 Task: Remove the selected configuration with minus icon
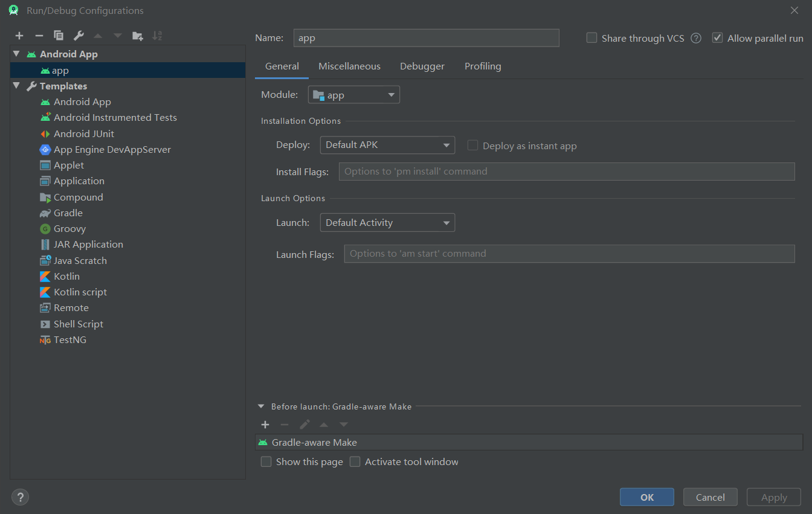(x=39, y=36)
